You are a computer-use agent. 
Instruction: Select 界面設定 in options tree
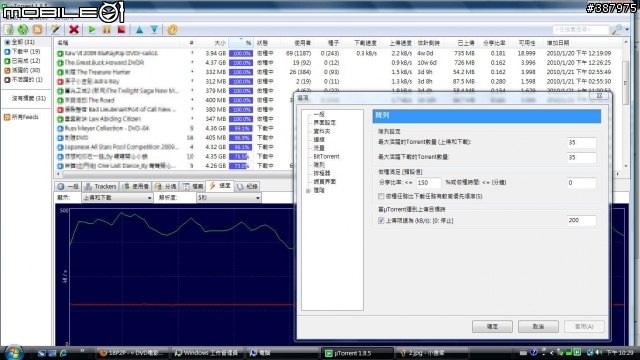point(324,123)
